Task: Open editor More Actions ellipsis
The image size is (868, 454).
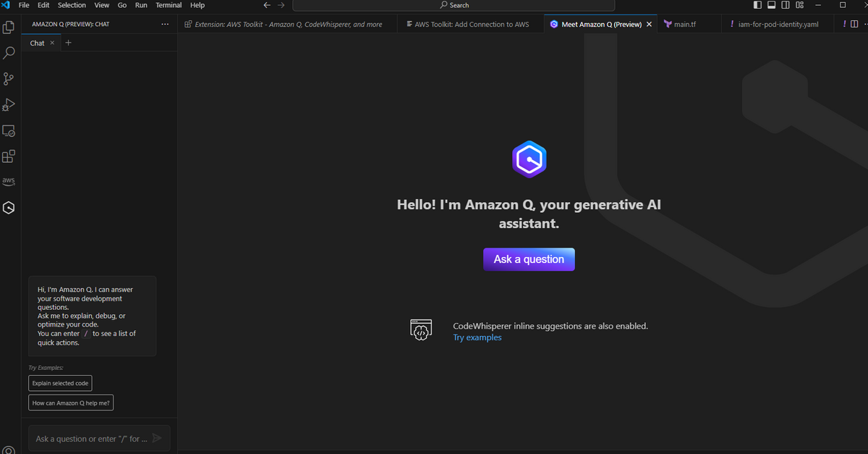Action: coord(866,24)
